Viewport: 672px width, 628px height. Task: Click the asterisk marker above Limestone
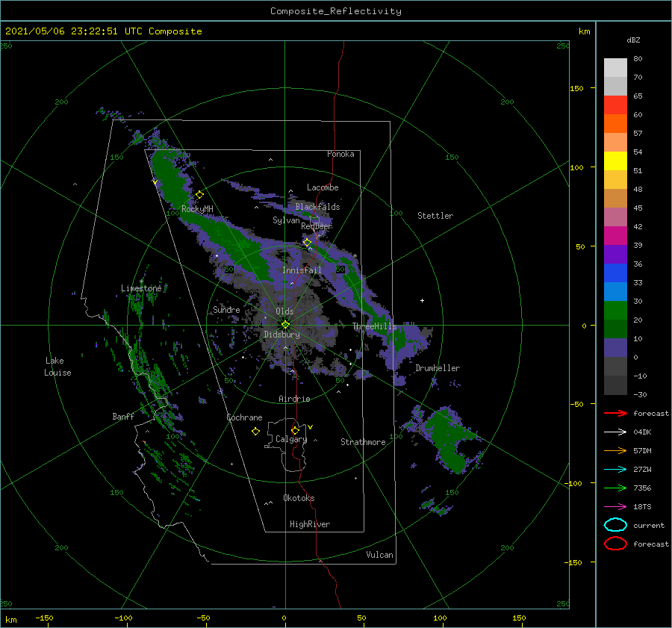(x=141, y=282)
